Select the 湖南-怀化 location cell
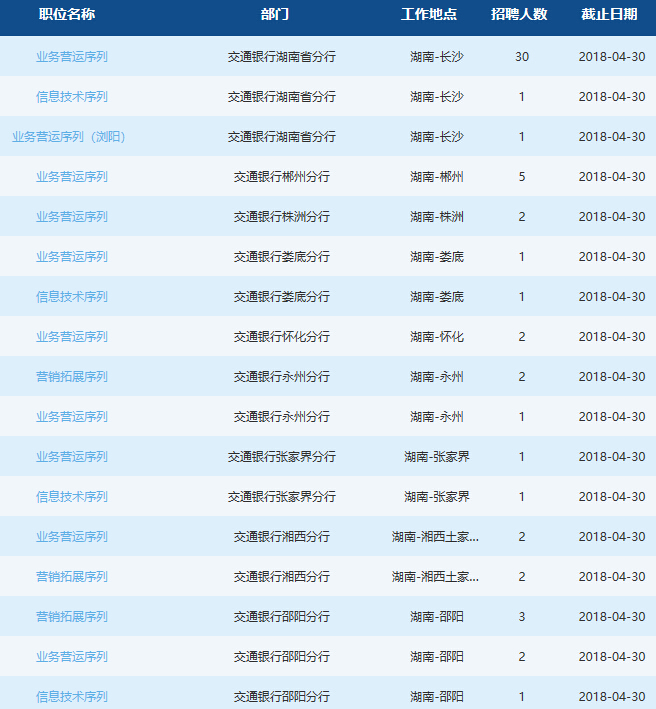 437,337
